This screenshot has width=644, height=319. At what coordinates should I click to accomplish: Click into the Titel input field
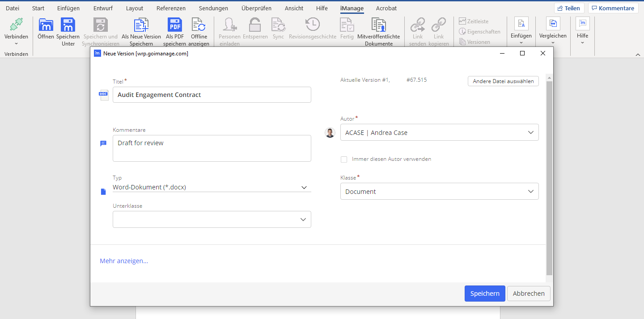click(212, 95)
